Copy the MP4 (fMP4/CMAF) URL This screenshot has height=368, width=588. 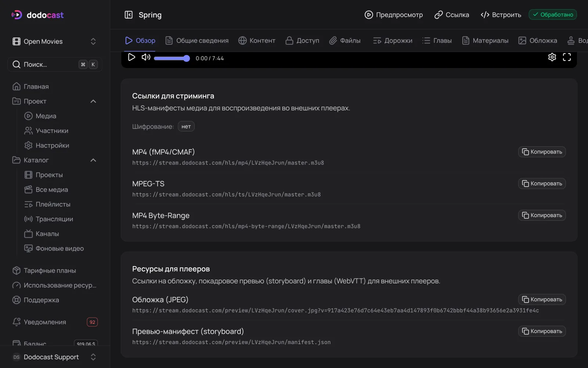[542, 152]
